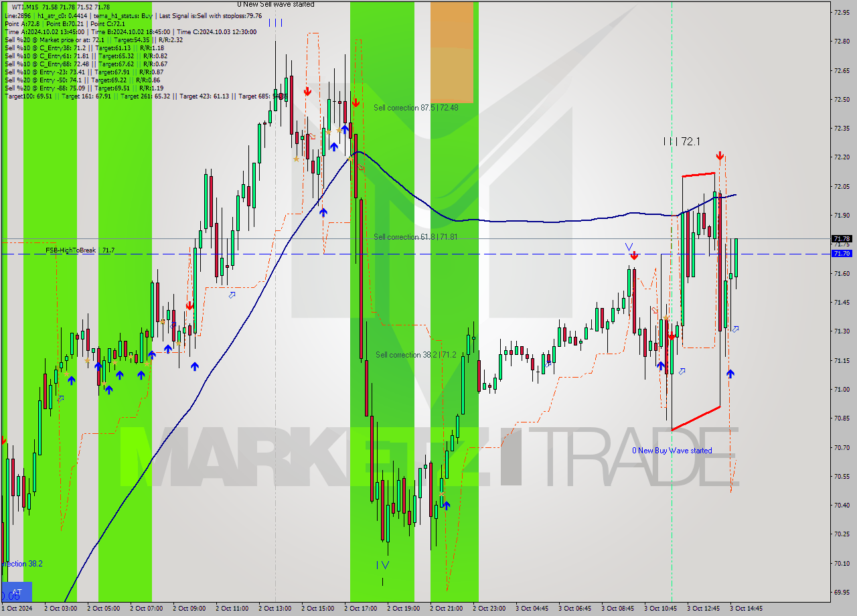Click the 71.00 price axis value
The height and width of the screenshot is (616, 857).
[x=842, y=389]
